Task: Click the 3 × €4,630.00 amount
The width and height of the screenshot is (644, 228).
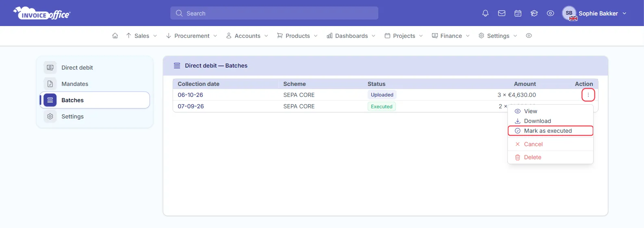Action: [x=517, y=95]
